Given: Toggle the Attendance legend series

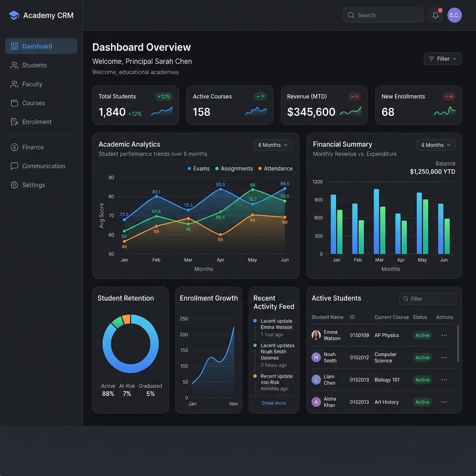Looking at the screenshot, I should click(275, 168).
